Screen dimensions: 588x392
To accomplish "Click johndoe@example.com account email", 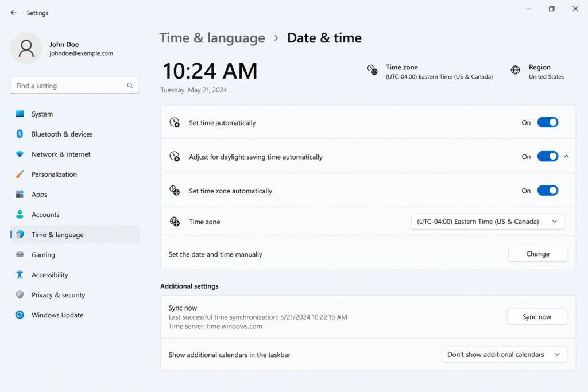I will pyautogui.click(x=81, y=53).
